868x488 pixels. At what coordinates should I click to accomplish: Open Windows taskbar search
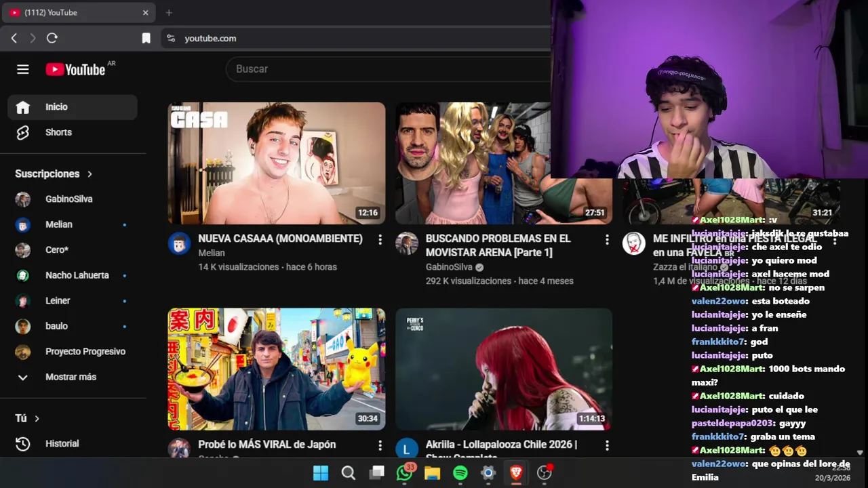(349, 473)
